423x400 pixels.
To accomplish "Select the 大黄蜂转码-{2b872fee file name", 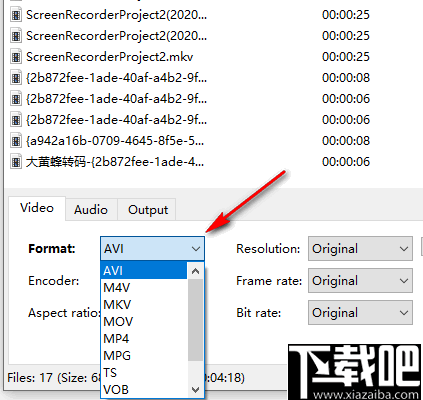I will tap(115, 162).
